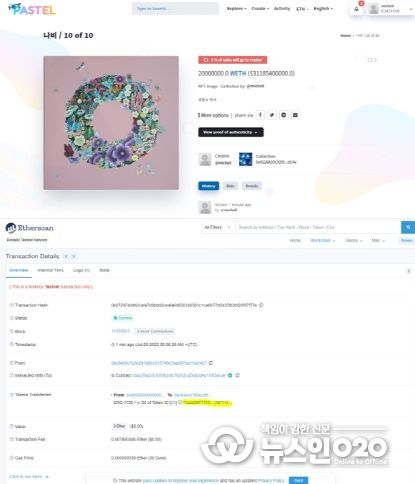
Task: Copy the transaction hash icon
Action: click(261, 305)
